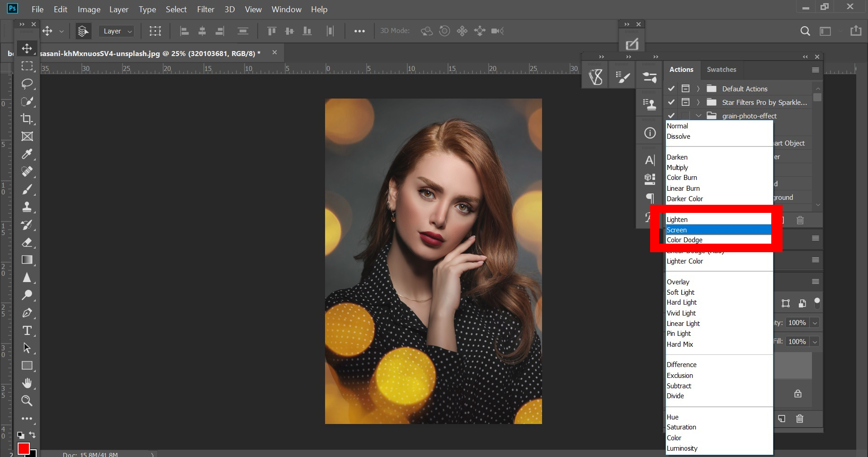868x457 pixels.
Task: Open the Opacity value dropdown arrow
Action: tap(815, 323)
